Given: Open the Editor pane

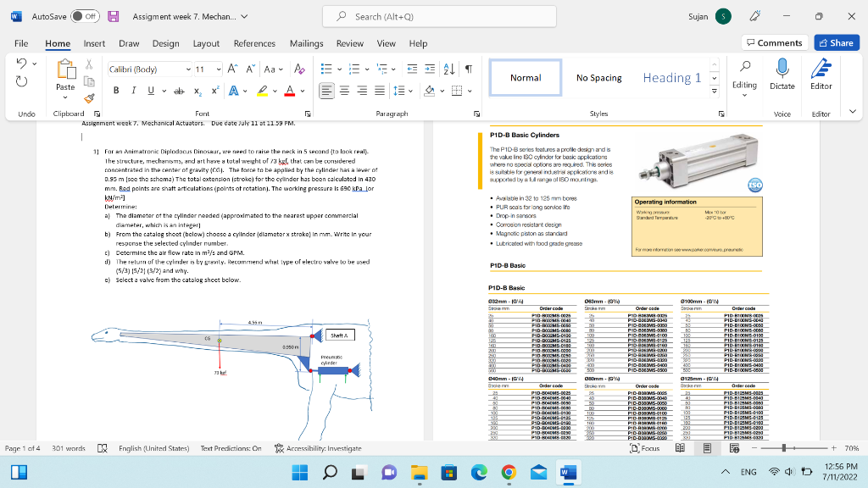Looking at the screenshot, I should pyautogui.click(x=821, y=75).
